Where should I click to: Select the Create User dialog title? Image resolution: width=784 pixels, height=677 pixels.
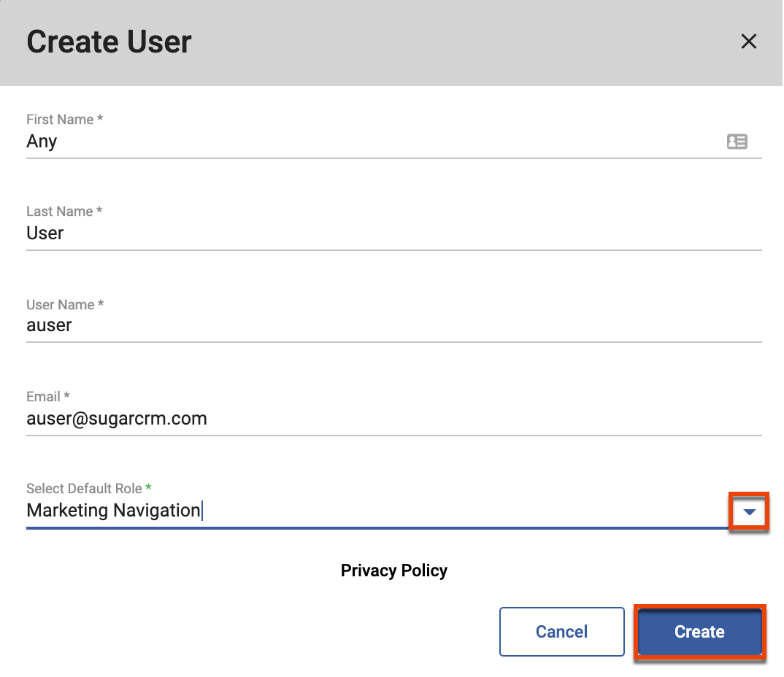pyautogui.click(x=108, y=42)
